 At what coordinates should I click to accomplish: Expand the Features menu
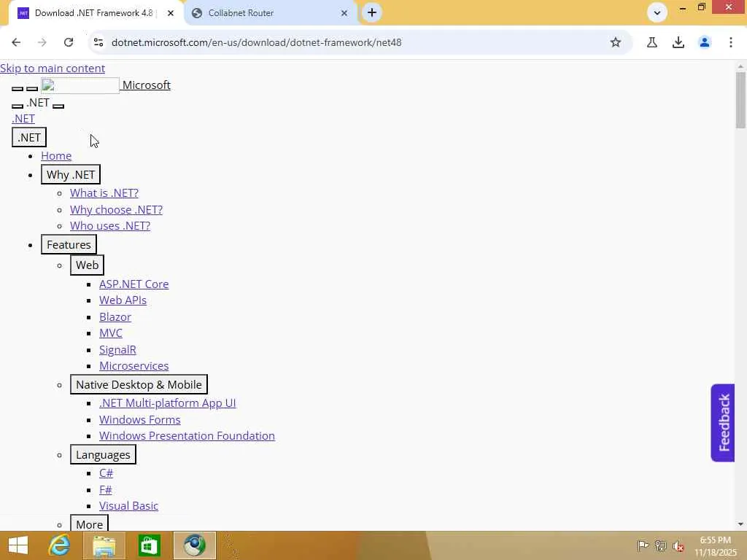[x=69, y=245]
